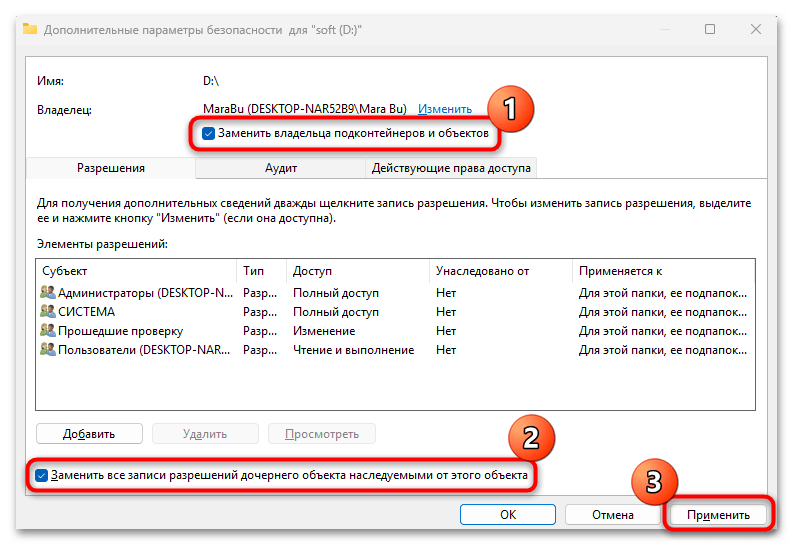Click the Прошедшие проверку user icon
Viewport: 793px width, 545px height.
[x=47, y=331]
